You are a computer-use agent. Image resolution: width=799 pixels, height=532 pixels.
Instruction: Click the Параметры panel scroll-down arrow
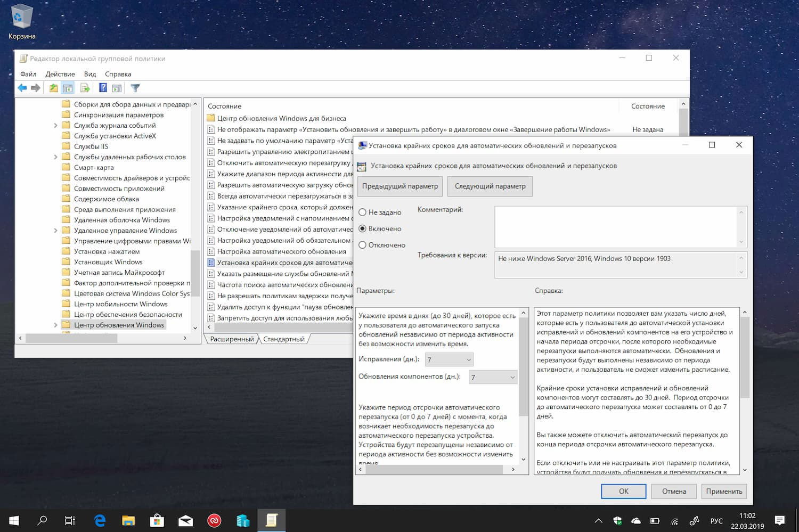point(523,459)
